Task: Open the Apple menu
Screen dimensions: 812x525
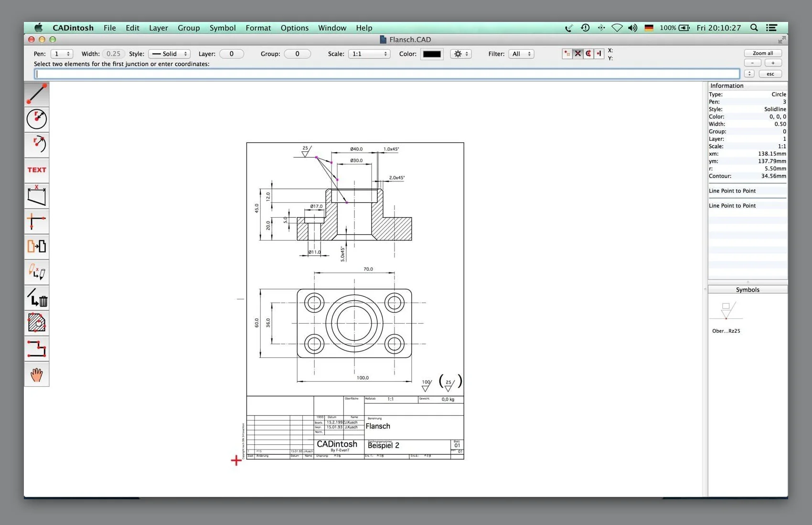Action: 39,28
